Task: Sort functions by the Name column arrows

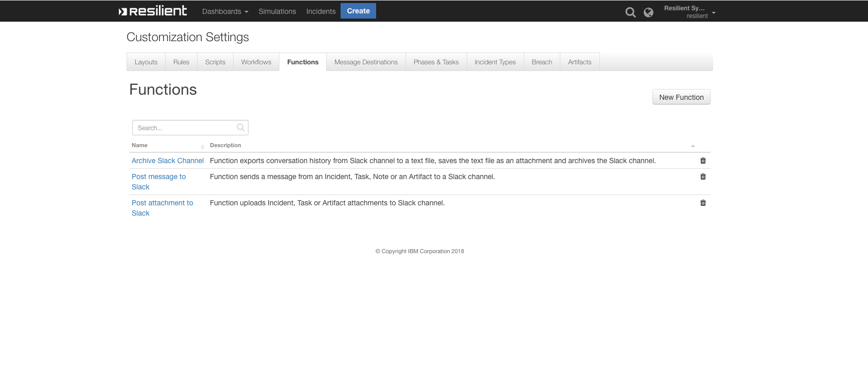Action: (x=202, y=147)
